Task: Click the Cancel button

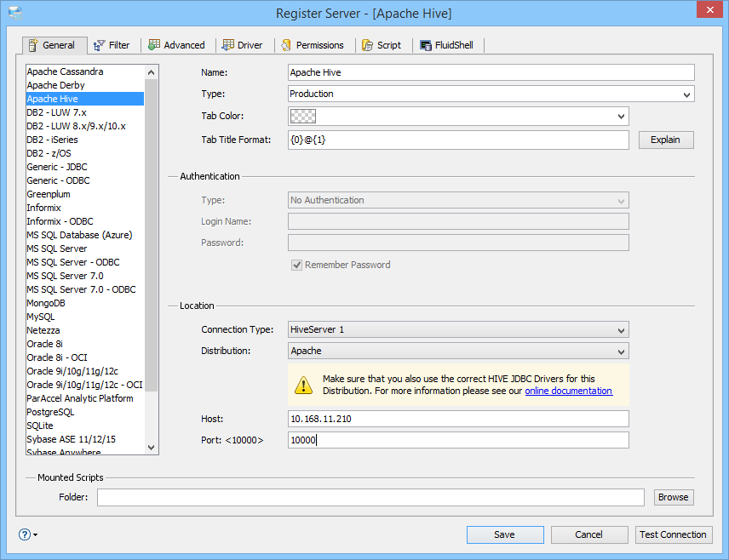Action: (x=589, y=534)
